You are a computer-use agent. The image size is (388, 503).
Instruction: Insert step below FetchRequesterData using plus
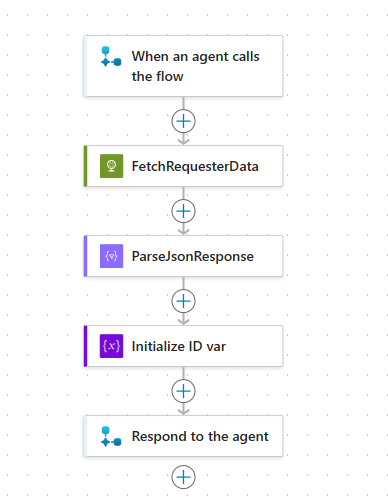(183, 211)
